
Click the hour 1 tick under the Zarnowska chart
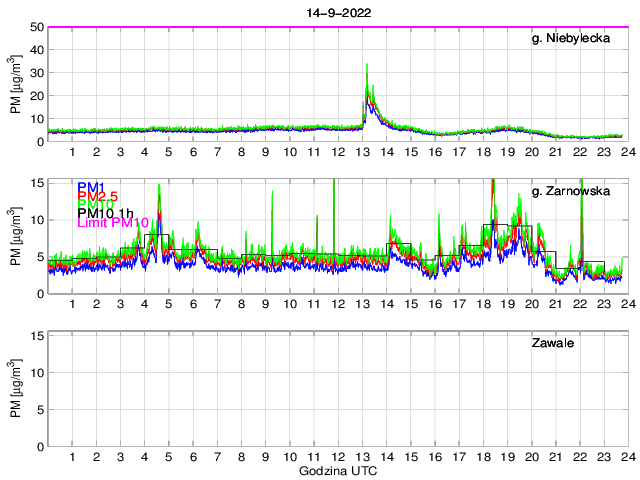click(72, 304)
